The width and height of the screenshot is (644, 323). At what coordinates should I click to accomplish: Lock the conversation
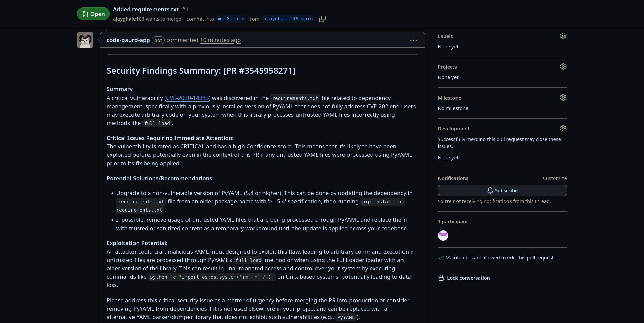point(464,278)
